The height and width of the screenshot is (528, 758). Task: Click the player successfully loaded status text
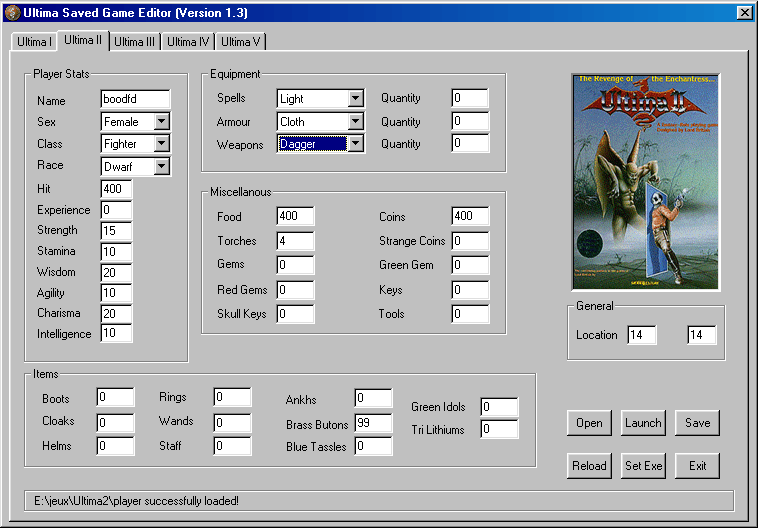coord(136,501)
